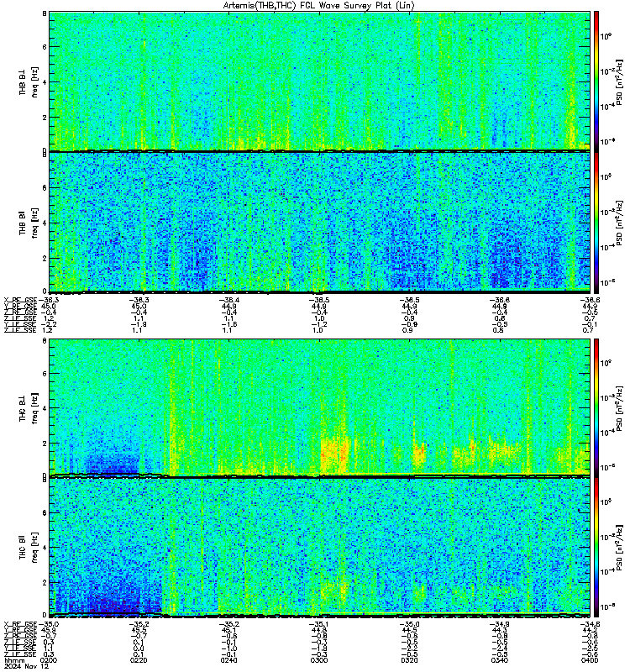Click the THB B⊥ freq [Hz] axis label
Image resolution: width=630 pixels, height=672 pixels.
[29, 81]
